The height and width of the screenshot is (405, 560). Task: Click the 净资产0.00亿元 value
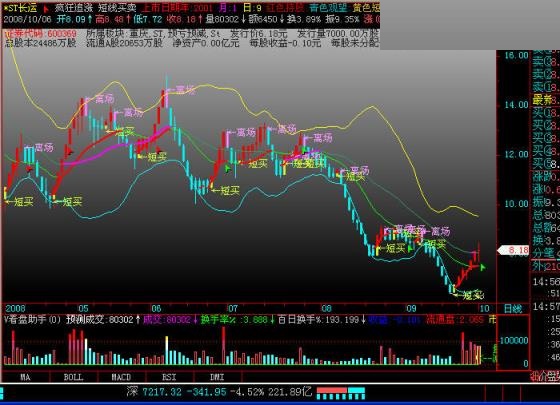[x=206, y=43]
